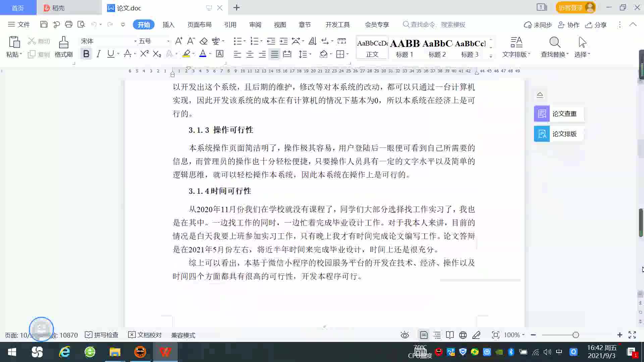Apply superscript formatting icon
644x362 pixels.
(x=144, y=54)
